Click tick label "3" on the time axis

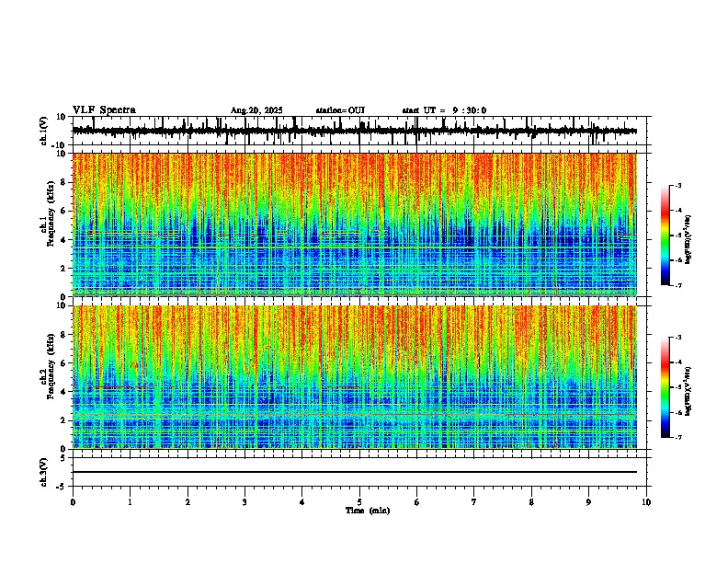[x=245, y=502]
